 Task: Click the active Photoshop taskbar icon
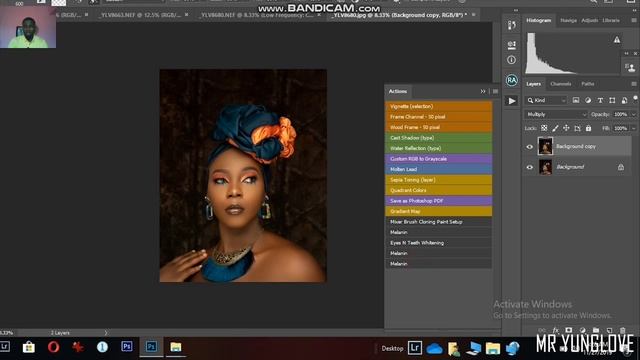point(151,347)
